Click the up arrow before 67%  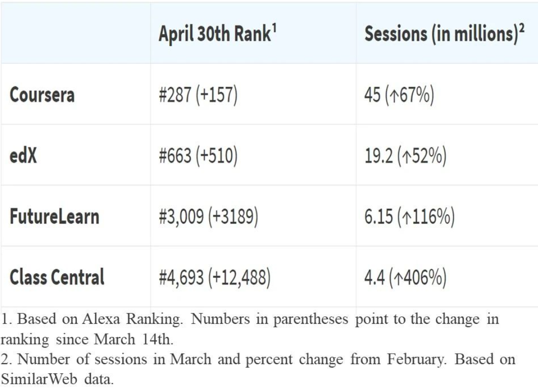[x=392, y=95]
